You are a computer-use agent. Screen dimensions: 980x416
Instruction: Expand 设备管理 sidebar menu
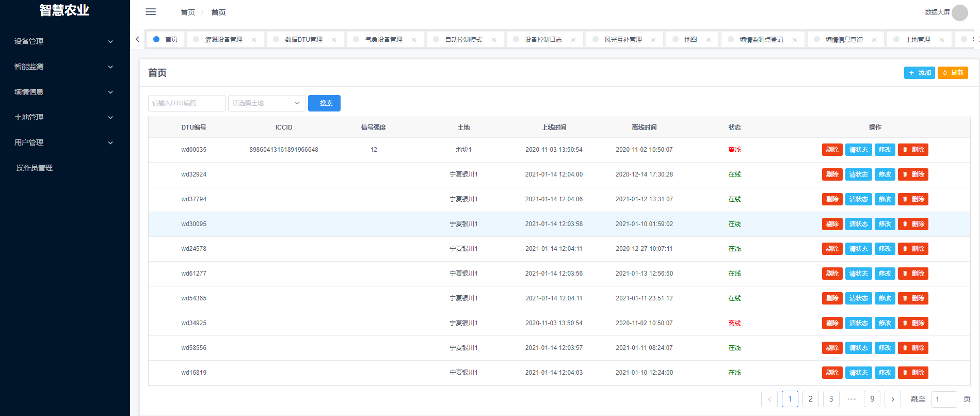tap(65, 41)
